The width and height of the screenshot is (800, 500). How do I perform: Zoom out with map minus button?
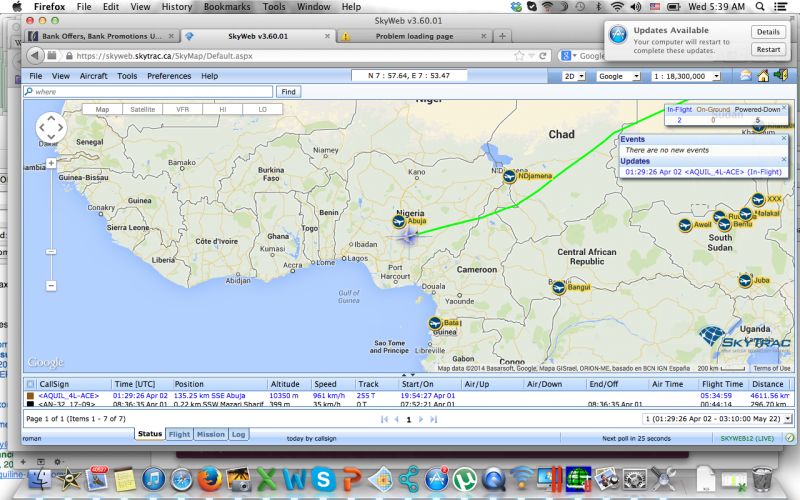(x=51, y=286)
